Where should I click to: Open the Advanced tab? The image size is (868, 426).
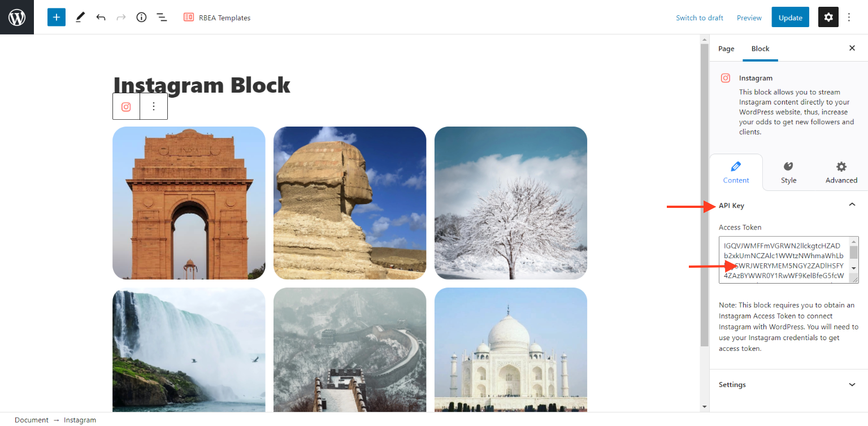point(841,172)
